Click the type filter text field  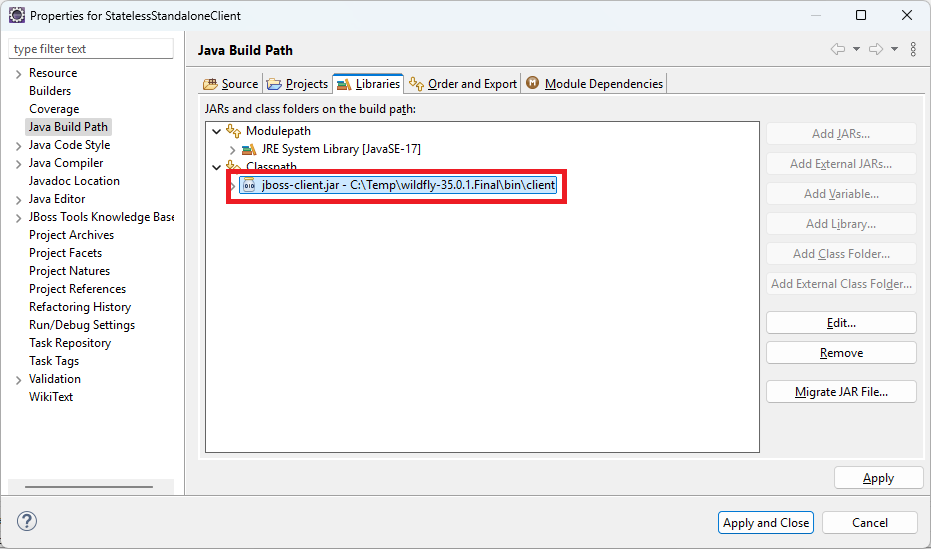(x=91, y=49)
